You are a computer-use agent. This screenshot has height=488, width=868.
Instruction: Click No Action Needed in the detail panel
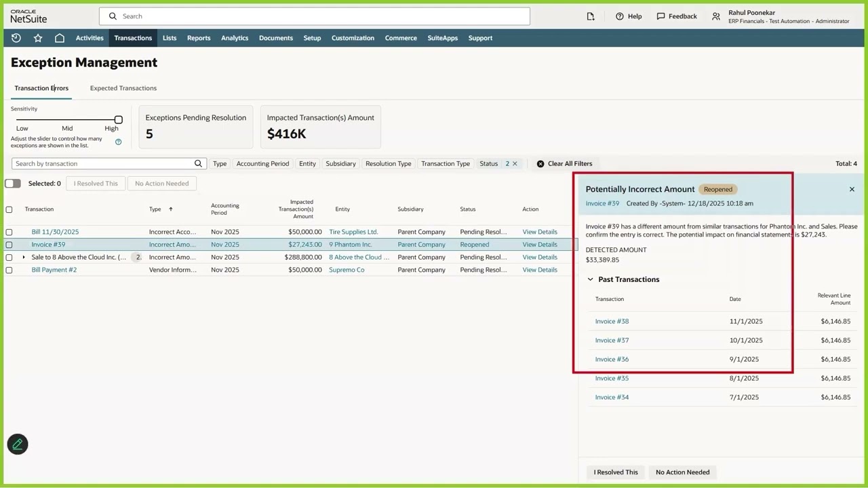pyautogui.click(x=683, y=472)
